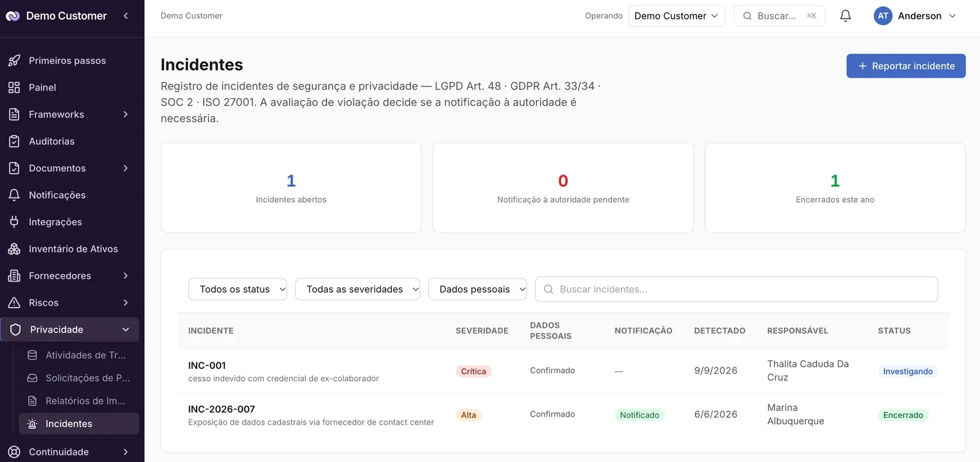980x462 pixels.
Task: Click the Buscar incidentes search field
Action: 737,289
